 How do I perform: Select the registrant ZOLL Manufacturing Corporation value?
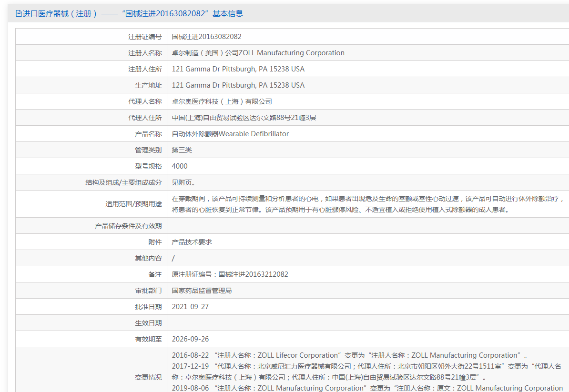(x=258, y=53)
